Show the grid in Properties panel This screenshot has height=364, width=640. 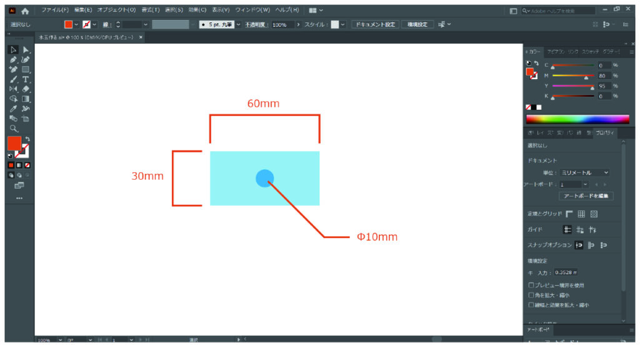click(581, 214)
